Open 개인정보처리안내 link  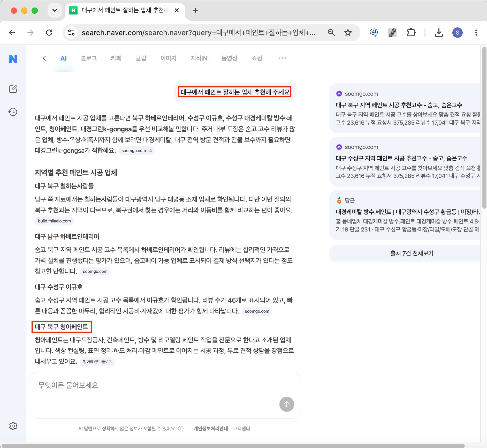point(211,429)
